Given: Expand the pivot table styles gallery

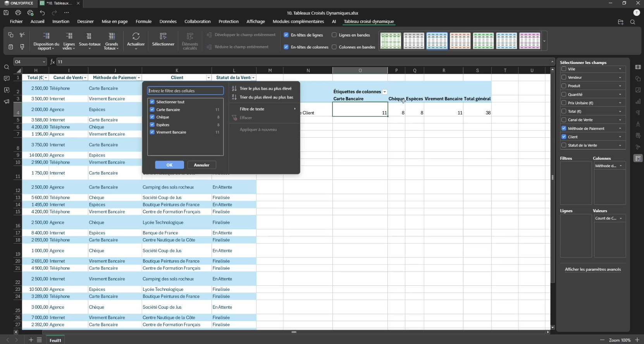Looking at the screenshot, I should point(544,41).
